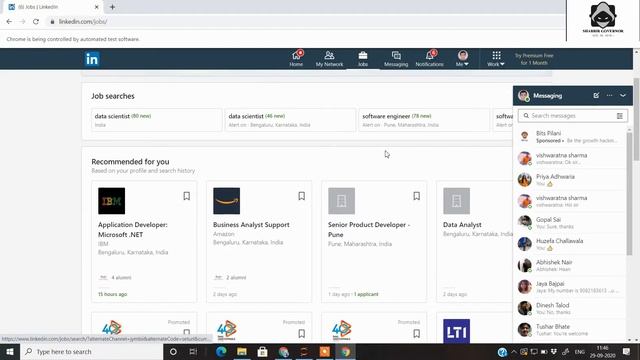Screen dimensions: 640x360
Task: Collapse the Messaging panel with the chevron
Action: pyautogui.click(x=623, y=95)
